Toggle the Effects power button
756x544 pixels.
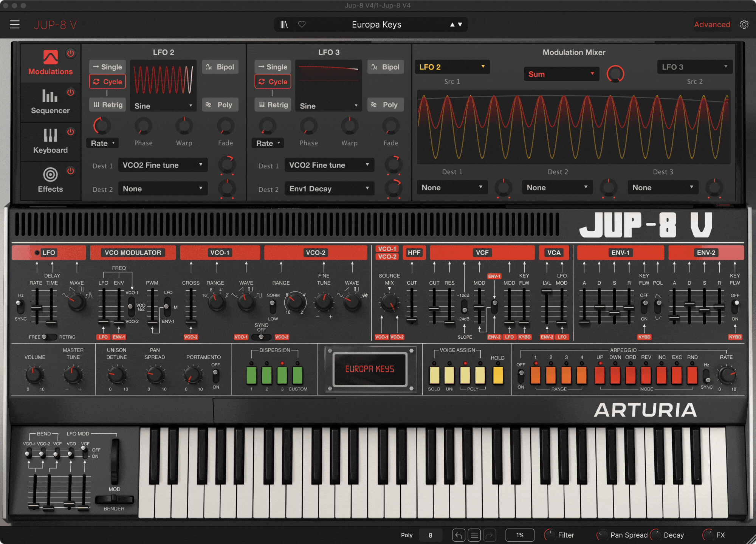(71, 171)
